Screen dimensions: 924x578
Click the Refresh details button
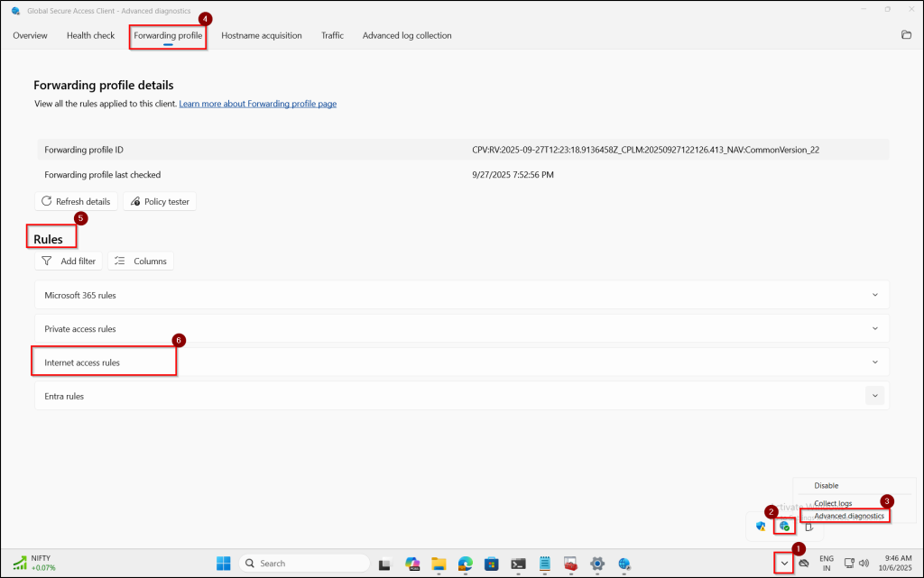click(x=76, y=201)
